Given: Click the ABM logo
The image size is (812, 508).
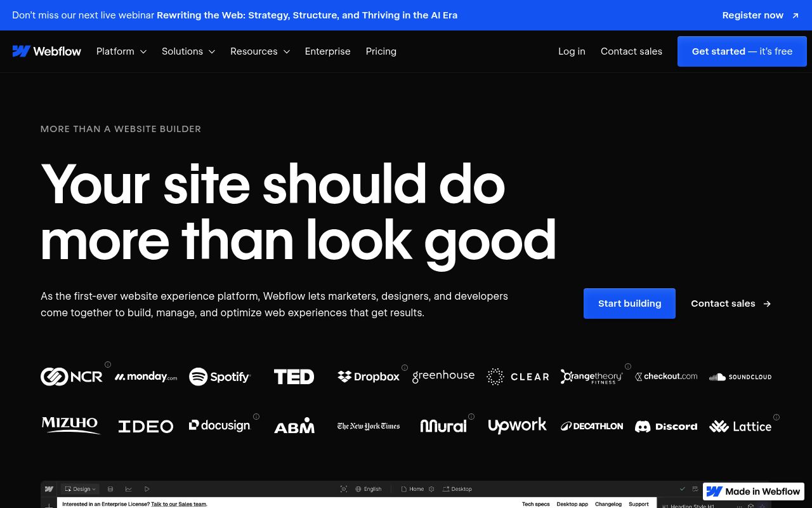Looking at the screenshot, I should (294, 425).
